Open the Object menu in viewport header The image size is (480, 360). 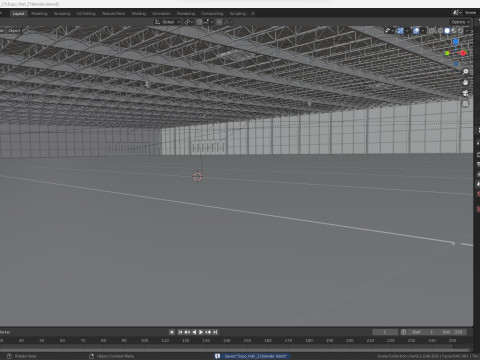14,31
